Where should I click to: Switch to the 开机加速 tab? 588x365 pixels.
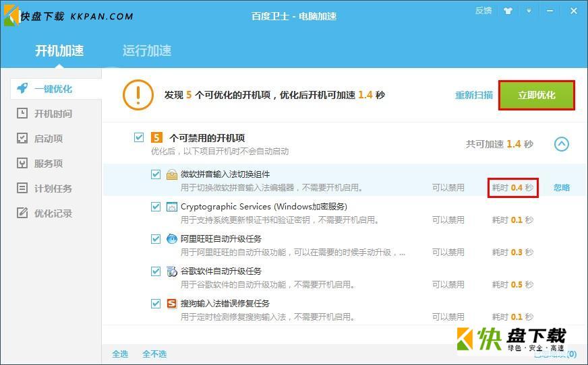point(59,51)
